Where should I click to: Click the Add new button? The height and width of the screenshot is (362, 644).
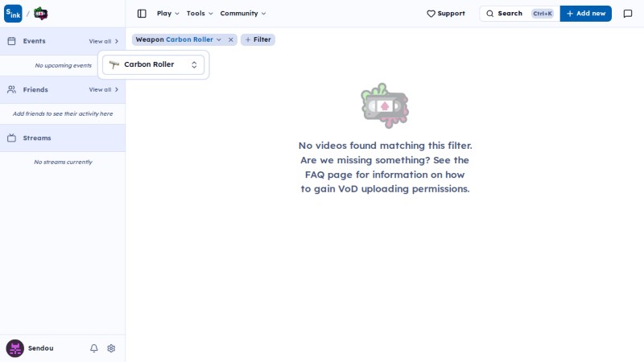coord(586,14)
